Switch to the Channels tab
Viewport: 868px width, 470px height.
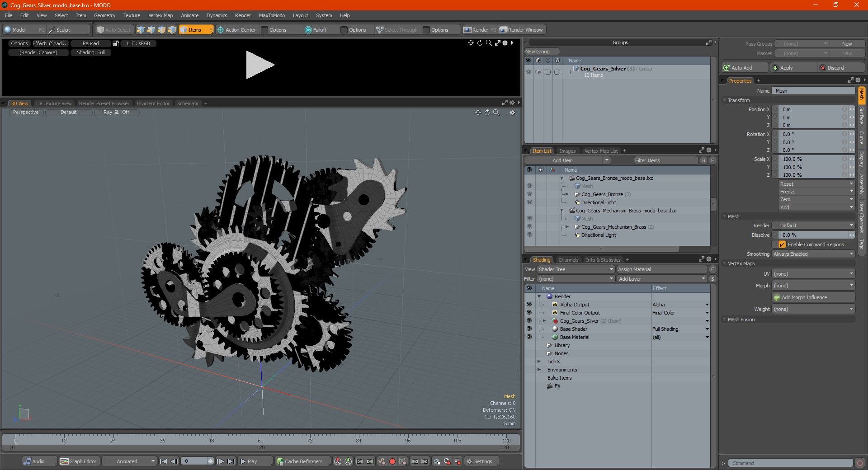tap(568, 260)
